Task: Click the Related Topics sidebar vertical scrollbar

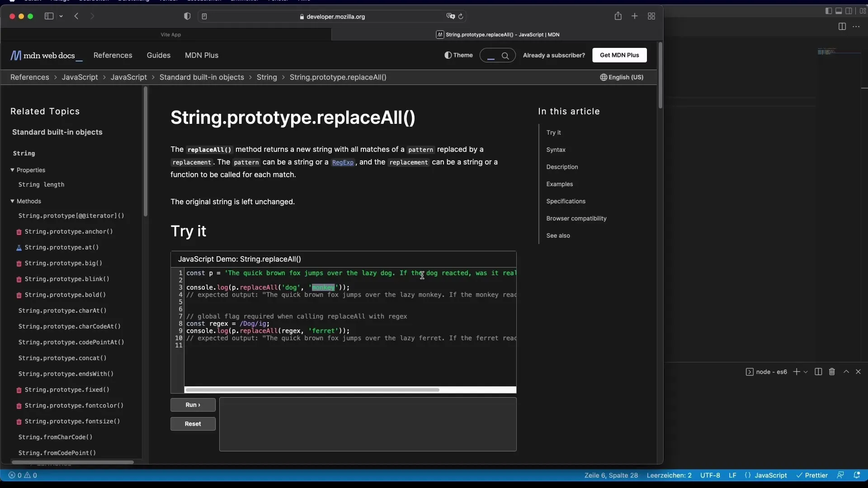Action: 145,151
